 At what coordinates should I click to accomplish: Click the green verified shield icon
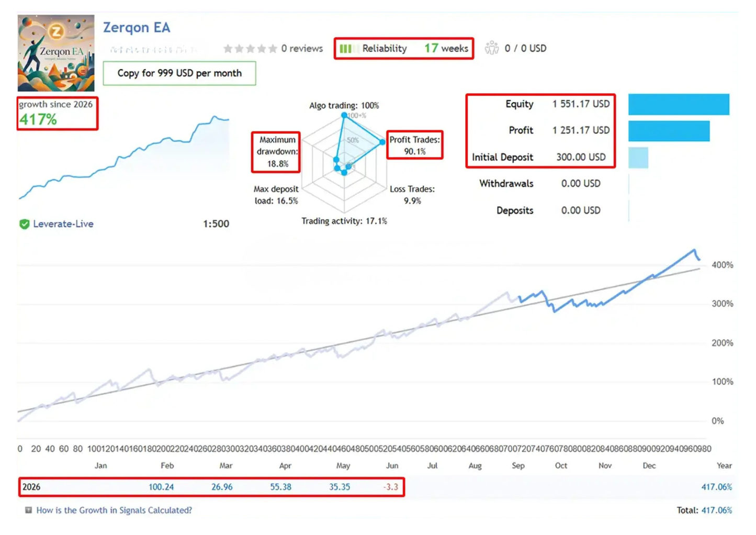24,224
